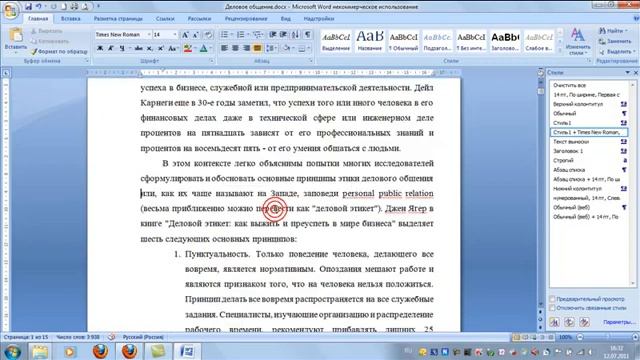Click the Russian language indicator in status bar
The width and height of the screenshot is (640, 360).
tap(143, 337)
